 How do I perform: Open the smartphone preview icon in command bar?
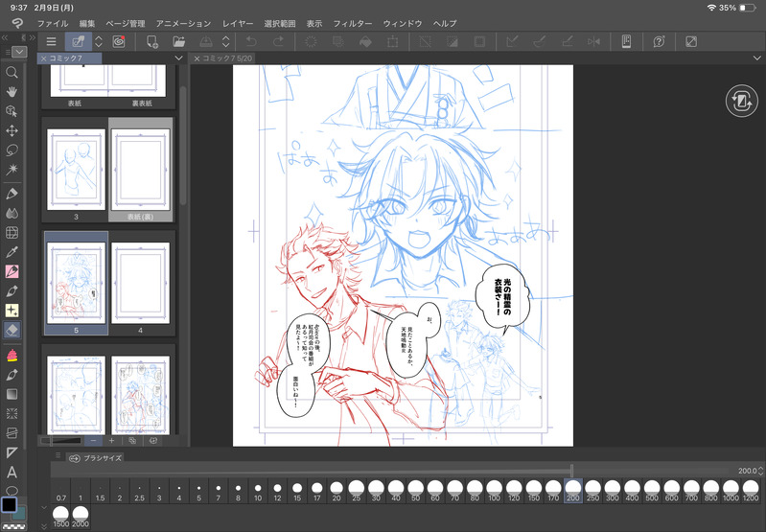[626, 41]
